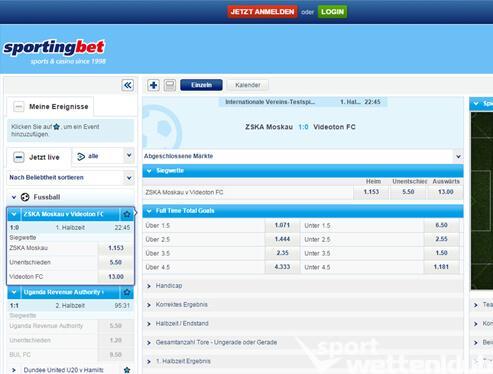Select Unter 1.5 odds 6.50
This screenshot has width=493, height=374.
pyautogui.click(x=441, y=225)
